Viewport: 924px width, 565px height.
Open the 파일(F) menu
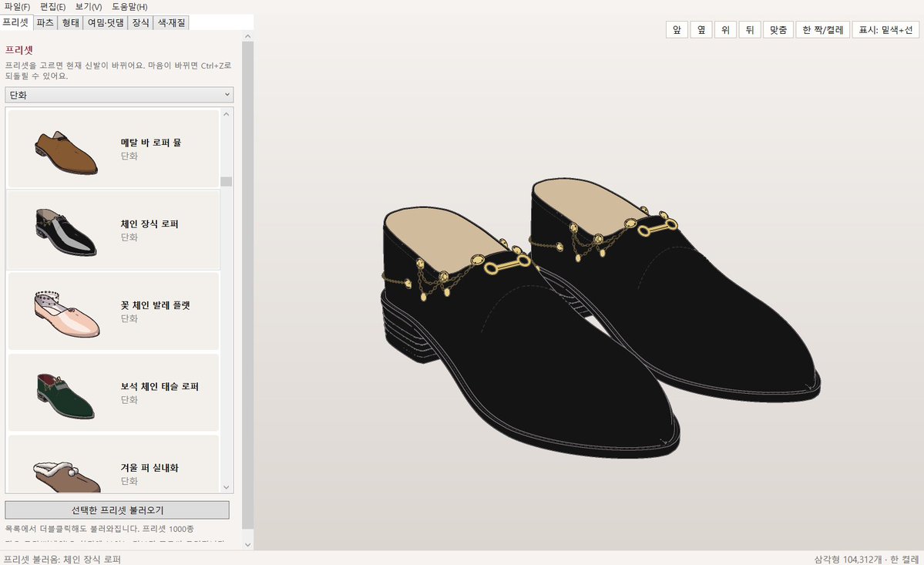click(x=17, y=7)
